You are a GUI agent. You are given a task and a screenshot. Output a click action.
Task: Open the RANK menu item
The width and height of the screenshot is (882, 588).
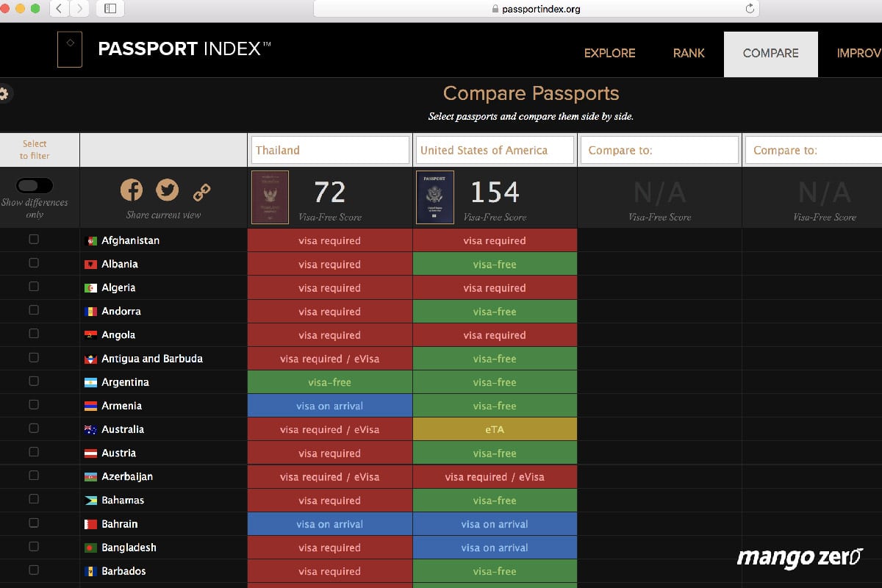[x=689, y=53]
